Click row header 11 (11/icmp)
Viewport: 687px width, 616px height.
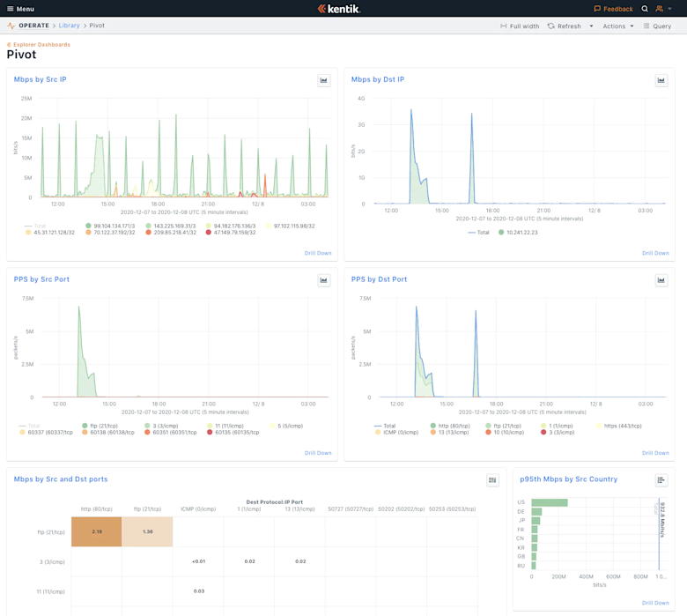(x=50, y=591)
